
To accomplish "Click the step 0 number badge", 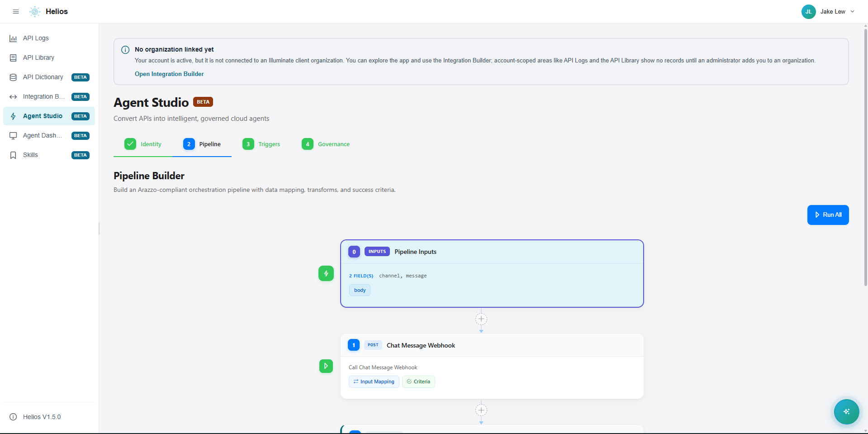I will pyautogui.click(x=354, y=252).
